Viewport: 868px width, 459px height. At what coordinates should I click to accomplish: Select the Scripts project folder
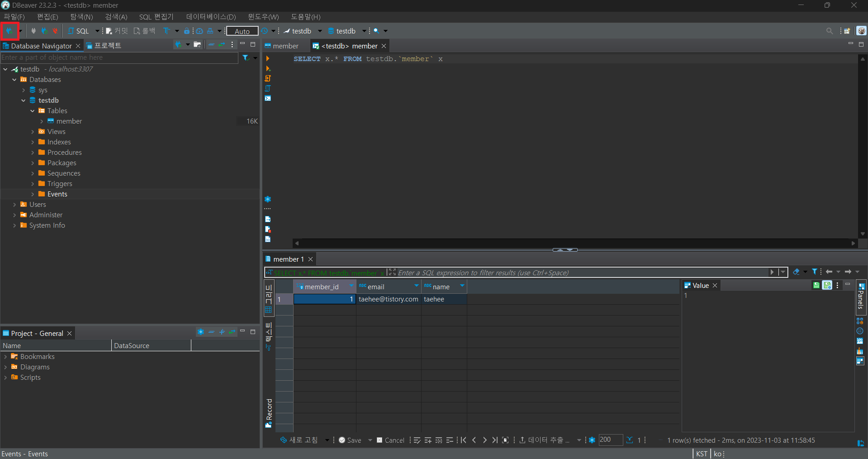coord(26,378)
